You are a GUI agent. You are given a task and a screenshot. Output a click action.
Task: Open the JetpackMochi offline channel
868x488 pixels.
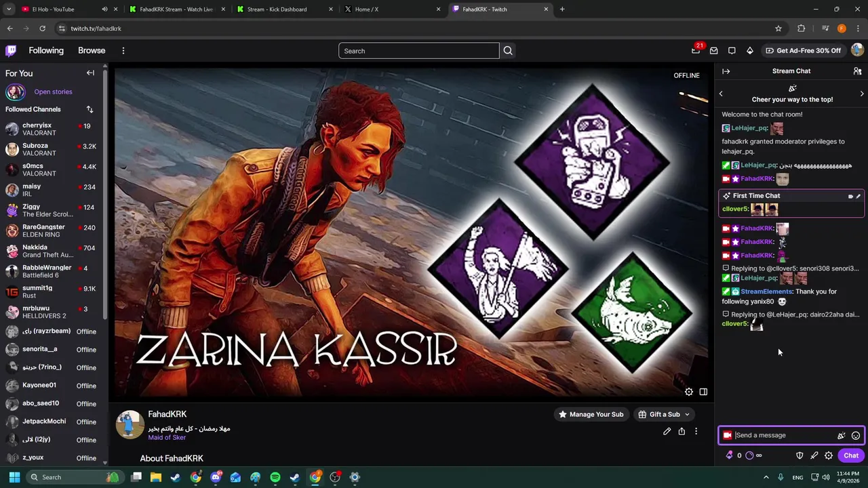[x=53, y=422]
